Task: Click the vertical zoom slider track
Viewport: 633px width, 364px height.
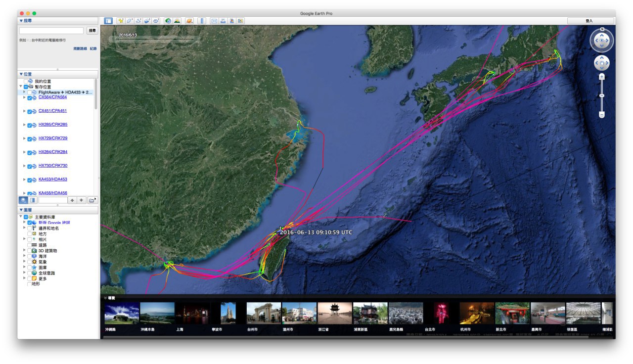Action: pyautogui.click(x=602, y=95)
